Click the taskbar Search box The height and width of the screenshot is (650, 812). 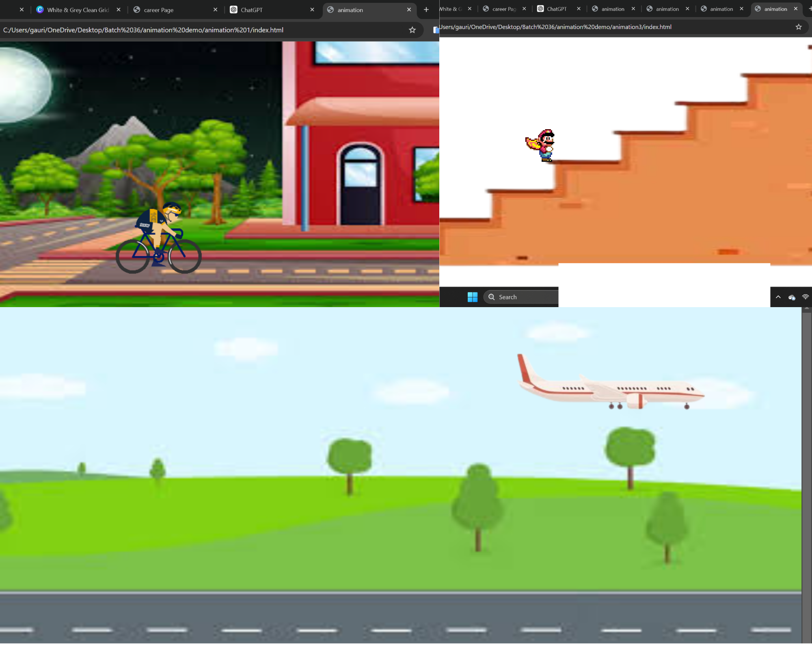(521, 297)
